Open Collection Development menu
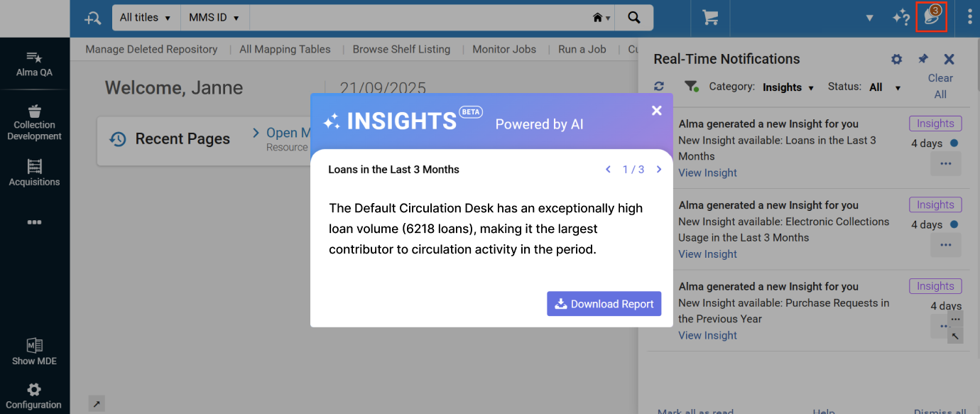 tap(34, 122)
